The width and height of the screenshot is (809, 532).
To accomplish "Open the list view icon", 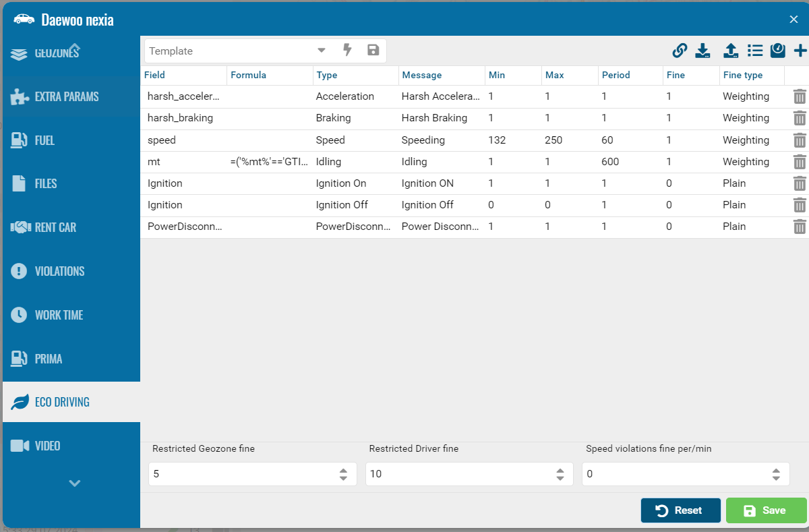I will pyautogui.click(x=754, y=51).
